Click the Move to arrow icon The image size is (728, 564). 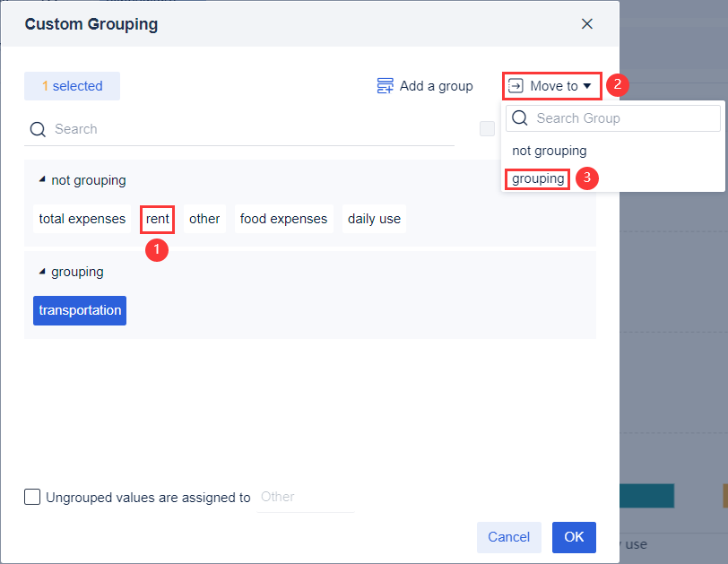(516, 86)
